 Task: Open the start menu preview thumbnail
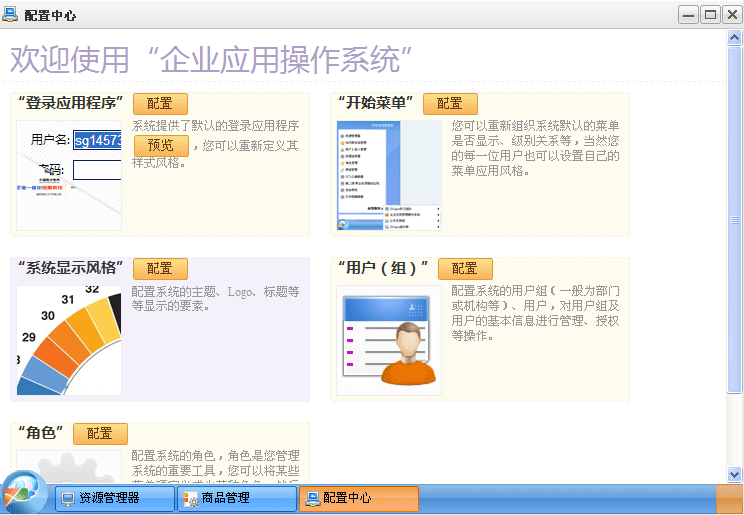389,176
